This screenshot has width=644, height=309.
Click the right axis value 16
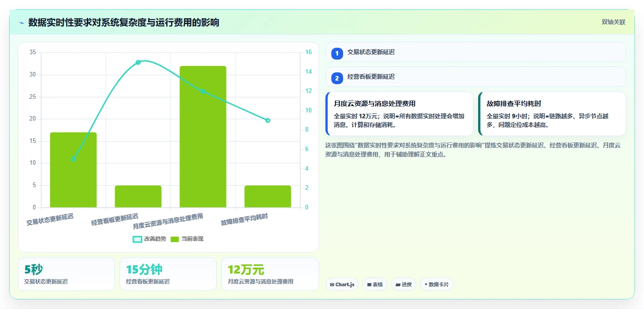308,52
